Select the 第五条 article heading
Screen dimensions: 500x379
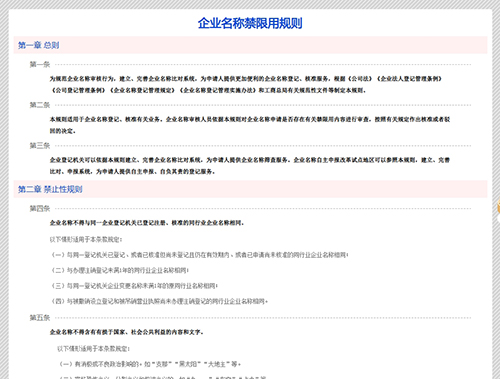pos(40,318)
